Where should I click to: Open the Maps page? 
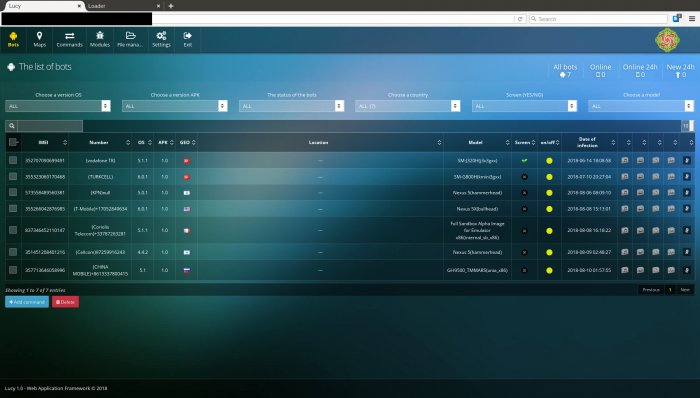[39, 39]
